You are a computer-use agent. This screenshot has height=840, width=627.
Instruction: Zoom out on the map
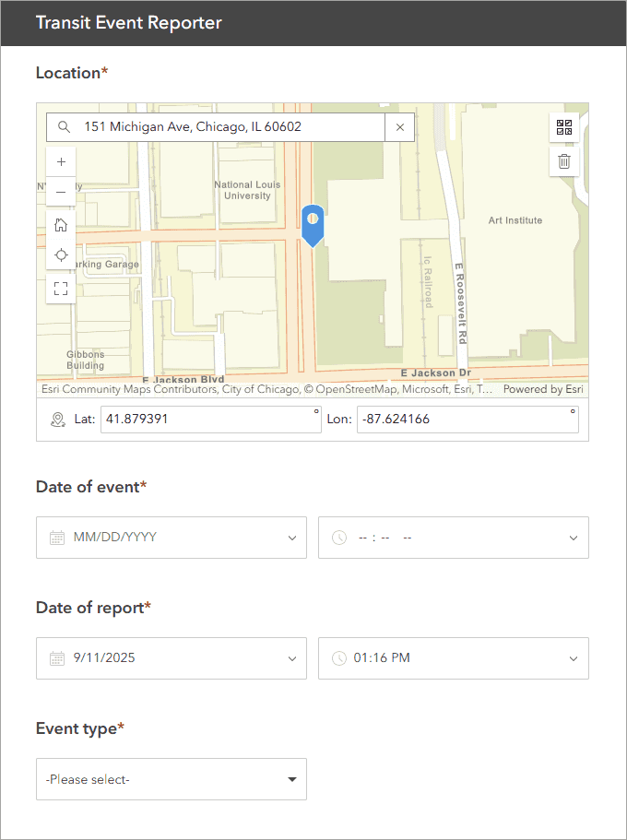point(61,192)
